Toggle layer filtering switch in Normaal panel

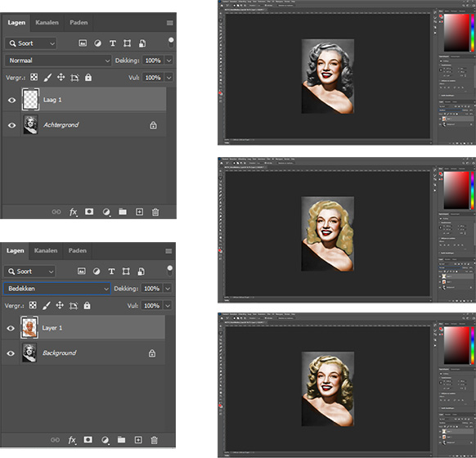(171, 43)
